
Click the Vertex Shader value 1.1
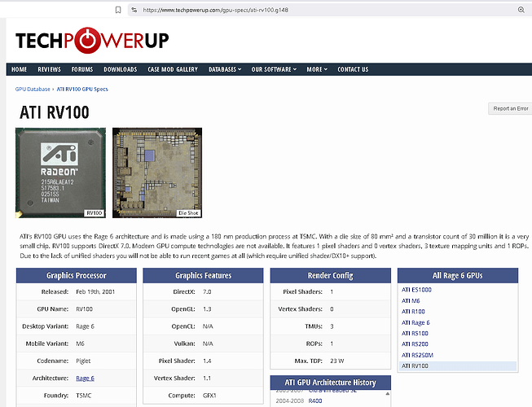[207, 379]
